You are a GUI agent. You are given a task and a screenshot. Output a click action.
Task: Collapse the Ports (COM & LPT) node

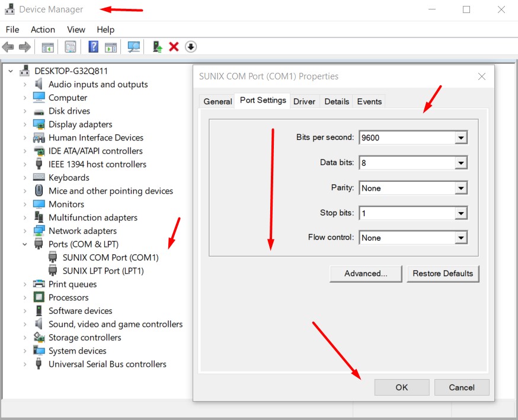point(25,244)
